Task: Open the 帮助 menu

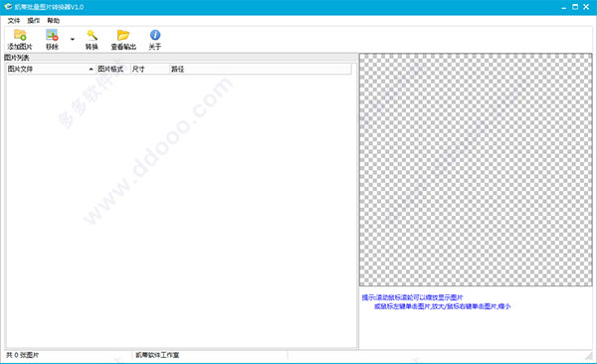Action: tap(54, 21)
